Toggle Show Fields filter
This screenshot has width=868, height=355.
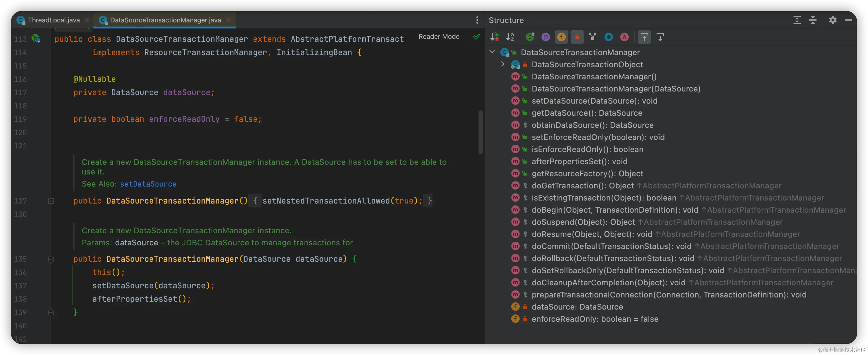(562, 37)
